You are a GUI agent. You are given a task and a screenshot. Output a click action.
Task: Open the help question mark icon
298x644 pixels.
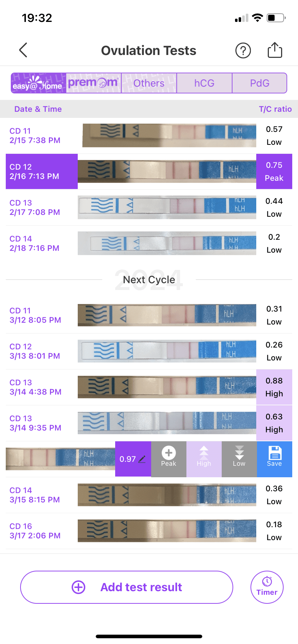click(243, 50)
